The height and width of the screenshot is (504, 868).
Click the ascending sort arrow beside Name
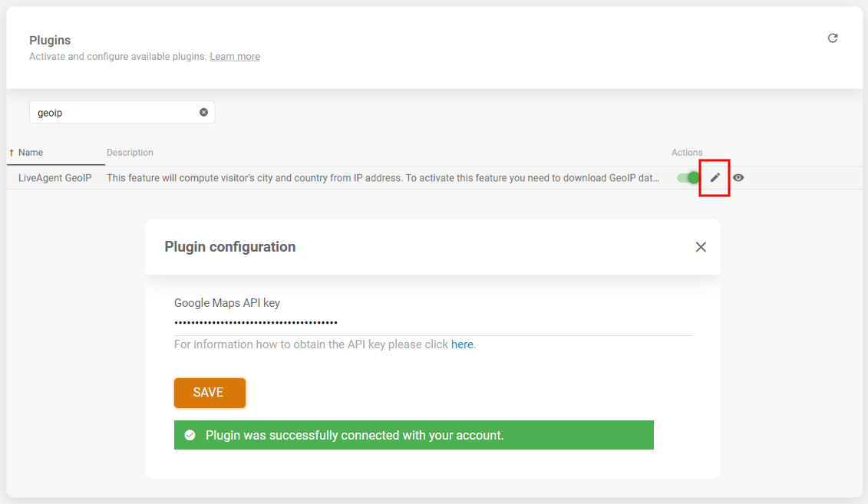click(12, 153)
